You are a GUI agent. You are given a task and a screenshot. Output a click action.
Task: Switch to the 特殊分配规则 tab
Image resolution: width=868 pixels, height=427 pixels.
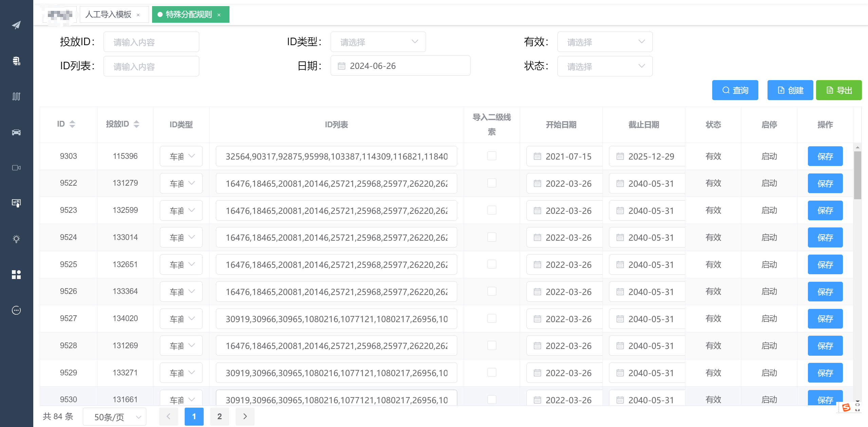click(x=189, y=15)
